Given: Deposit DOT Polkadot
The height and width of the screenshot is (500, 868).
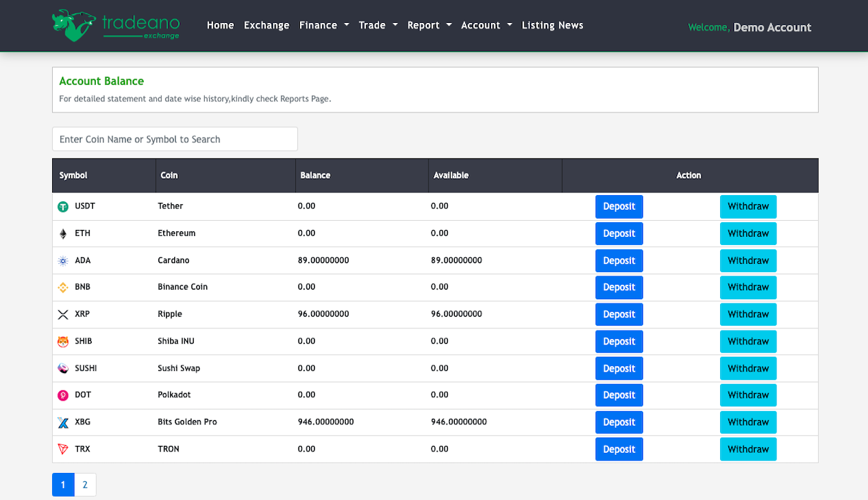Looking at the screenshot, I should (619, 394).
